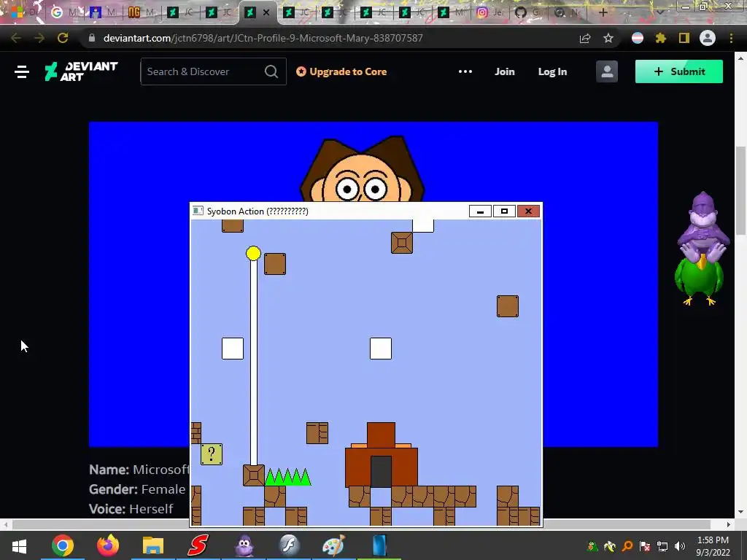
Task: Switch to the Google tab
Action: [64, 12]
